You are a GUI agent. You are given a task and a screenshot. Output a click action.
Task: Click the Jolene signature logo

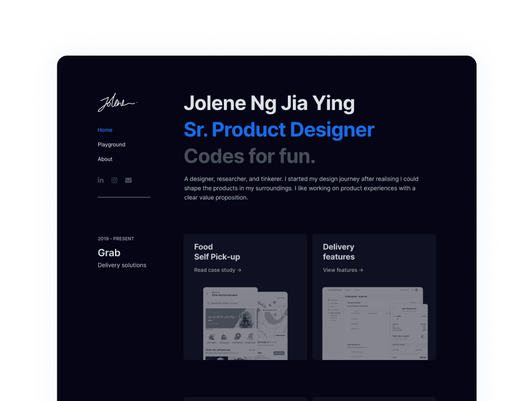tap(117, 102)
